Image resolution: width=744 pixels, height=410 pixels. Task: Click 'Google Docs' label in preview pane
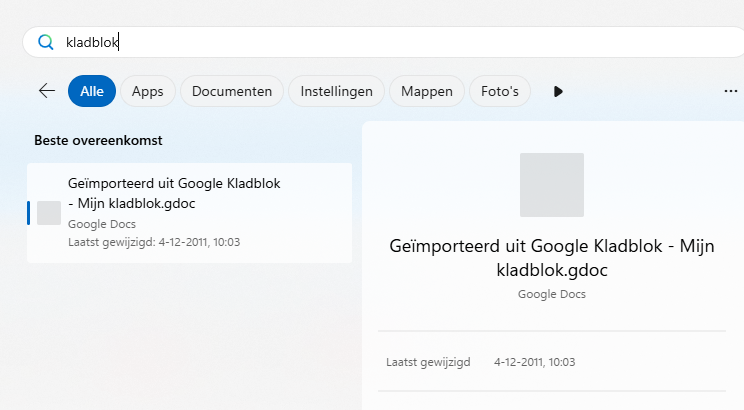coord(552,294)
